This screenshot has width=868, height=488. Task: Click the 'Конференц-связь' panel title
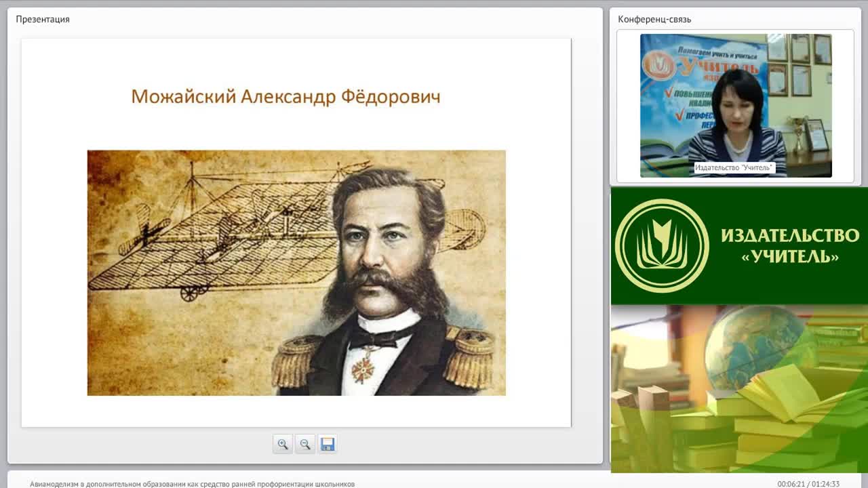(654, 19)
